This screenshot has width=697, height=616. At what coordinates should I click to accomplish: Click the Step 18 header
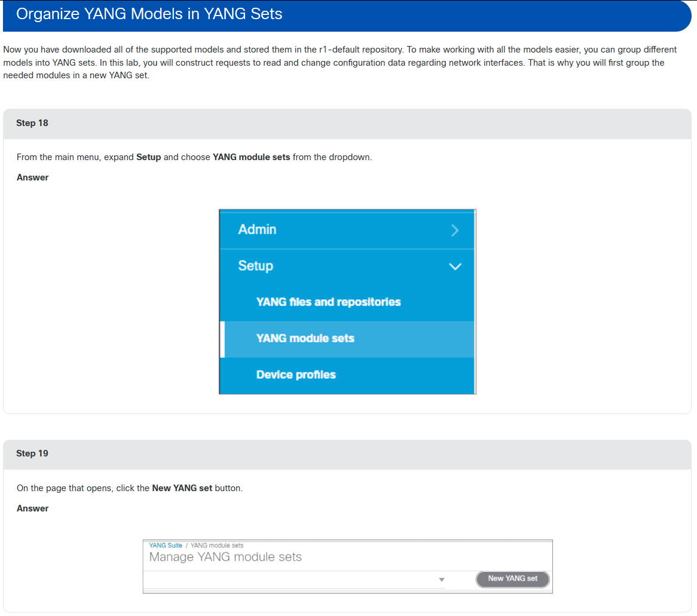(347, 124)
